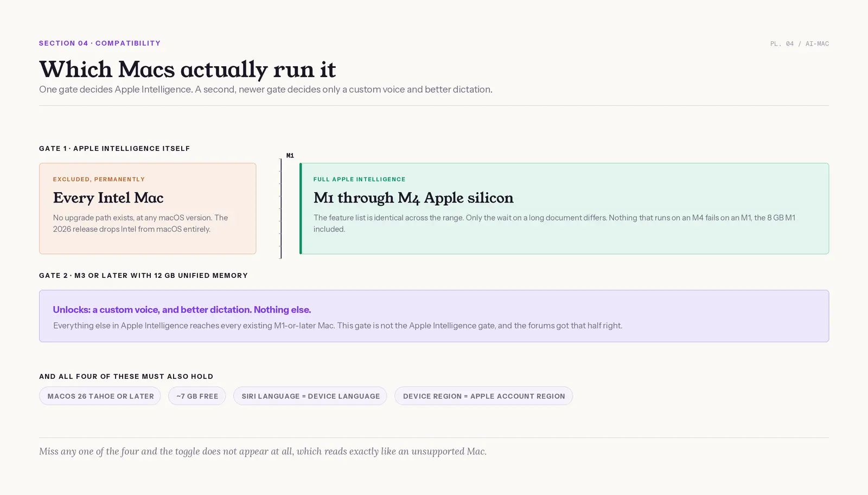Click the vertical timeline axis beside M1
Image resolution: width=868 pixels, height=495 pixels.
281,208
